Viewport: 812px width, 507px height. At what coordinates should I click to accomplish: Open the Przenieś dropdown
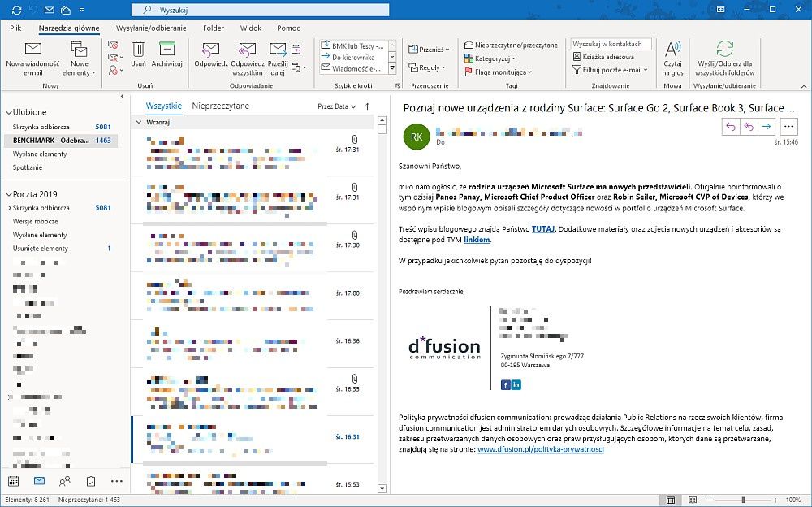click(429, 50)
